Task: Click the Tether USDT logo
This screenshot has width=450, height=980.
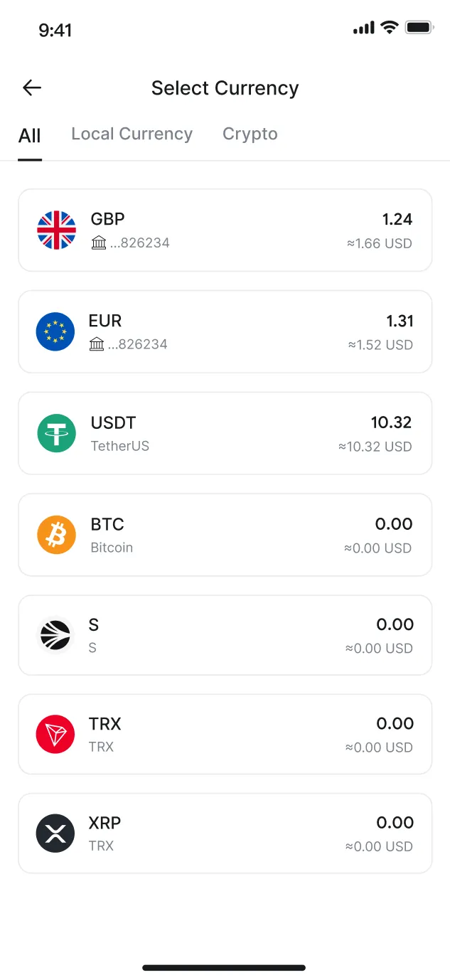Action: 56,432
